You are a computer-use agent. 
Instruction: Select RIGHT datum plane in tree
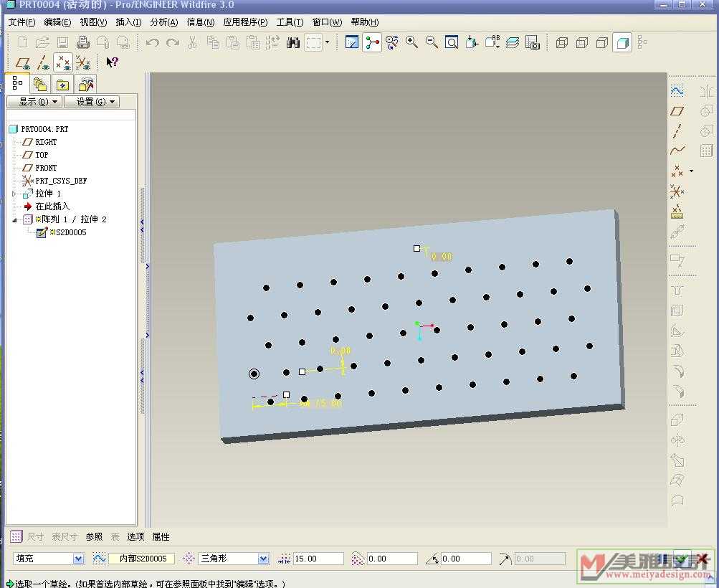pos(46,142)
